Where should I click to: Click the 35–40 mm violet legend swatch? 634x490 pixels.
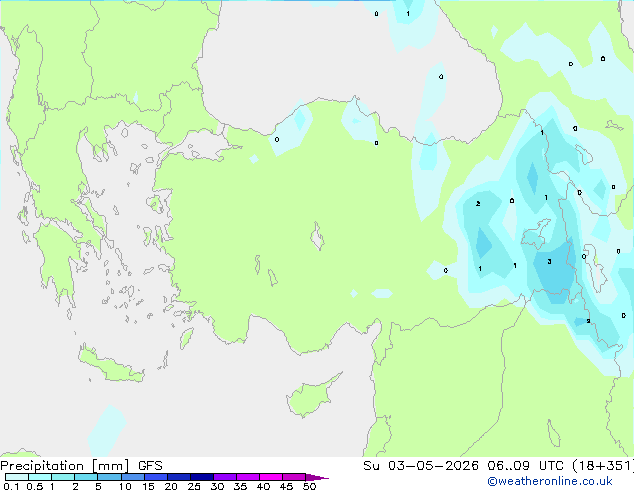[248, 477]
